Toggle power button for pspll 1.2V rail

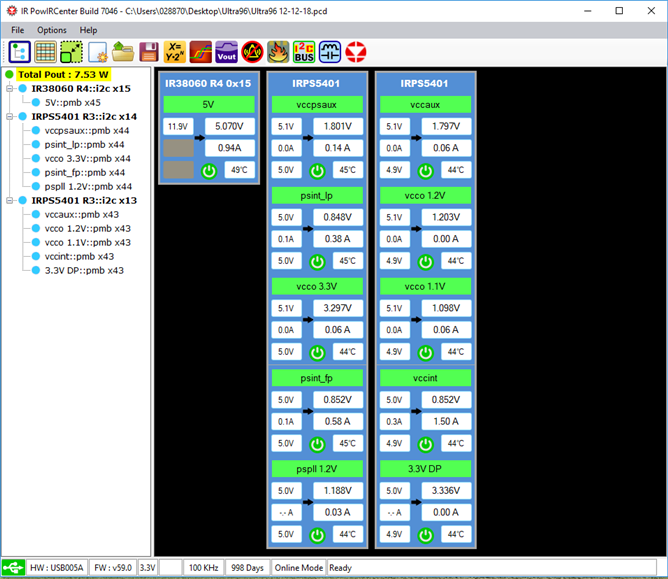pos(317,535)
